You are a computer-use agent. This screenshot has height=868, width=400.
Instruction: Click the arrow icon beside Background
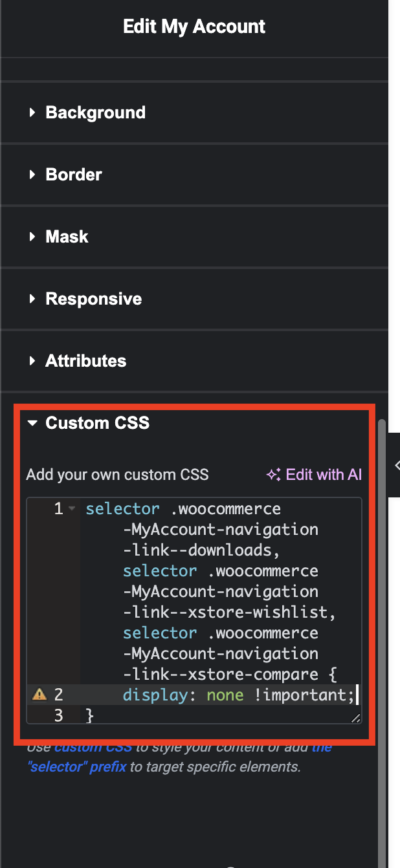coord(32,113)
